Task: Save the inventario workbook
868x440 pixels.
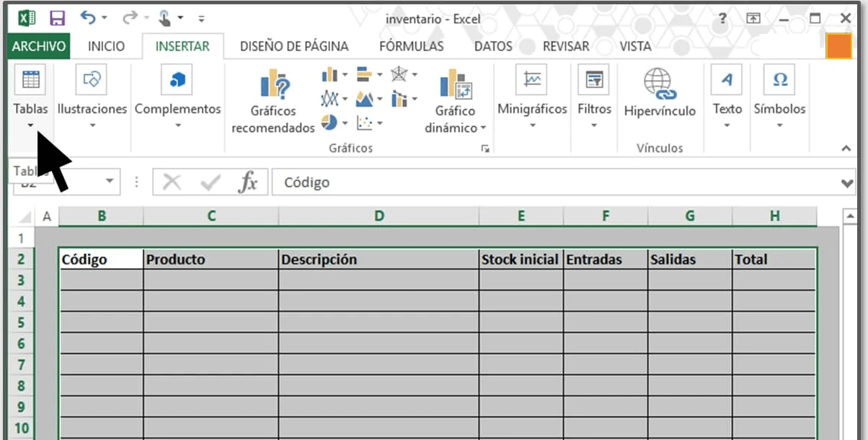Action: click(x=57, y=18)
